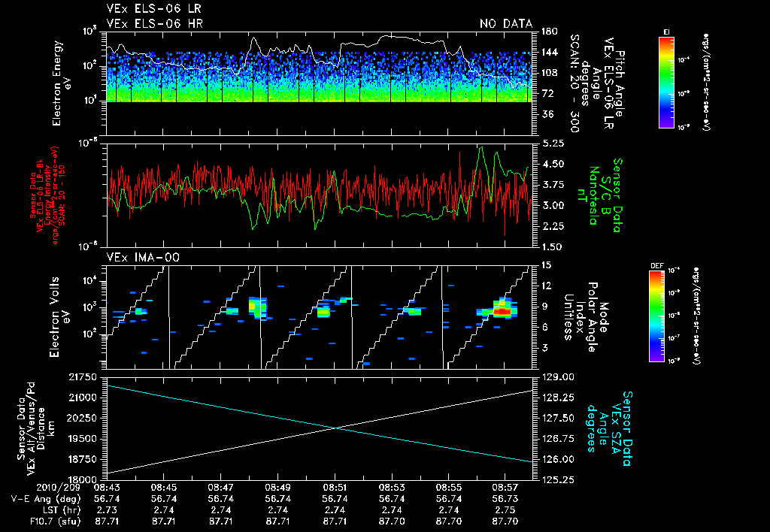
Task: Click the 21000 altitude tick label
Action: [83, 397]
